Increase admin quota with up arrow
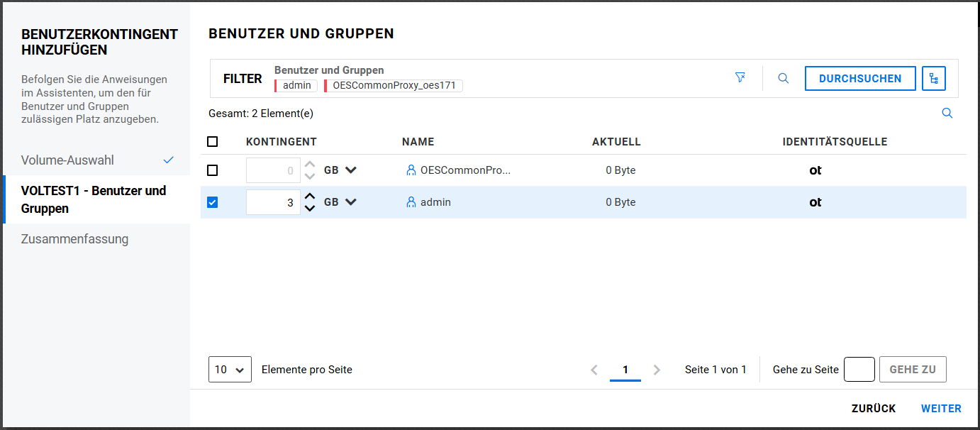The width and height of the screenshot is (980, 430). [310, 197]
